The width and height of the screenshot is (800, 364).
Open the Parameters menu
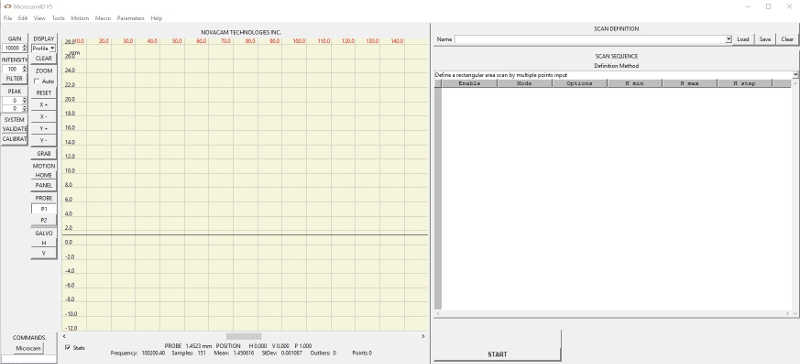[131, 18]
